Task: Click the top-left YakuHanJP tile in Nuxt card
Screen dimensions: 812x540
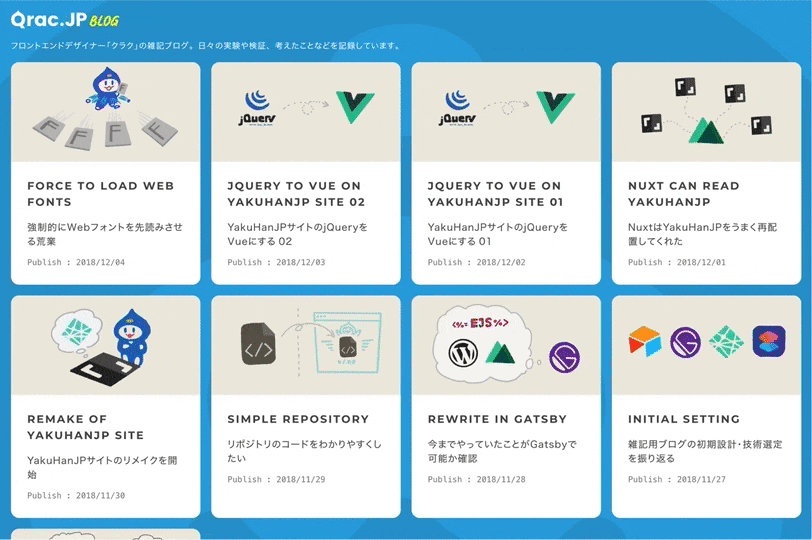Action: tap(685, 87)
